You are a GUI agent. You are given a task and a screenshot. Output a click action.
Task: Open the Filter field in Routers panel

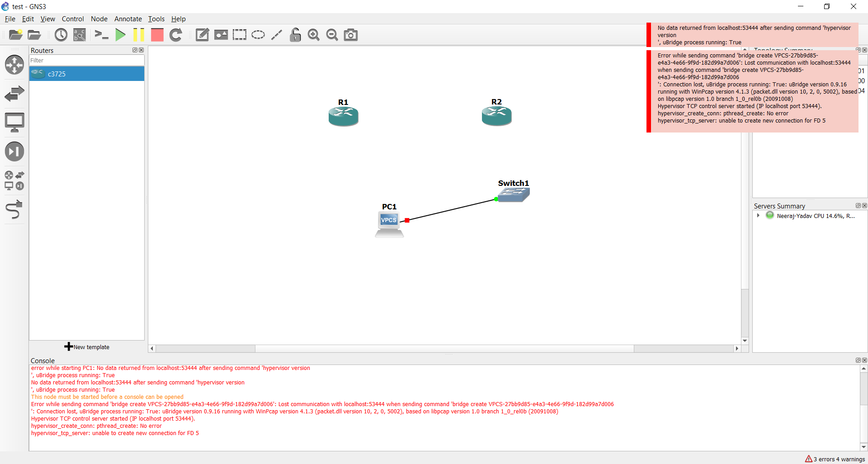pyautogui.click(x=86, y=60)
